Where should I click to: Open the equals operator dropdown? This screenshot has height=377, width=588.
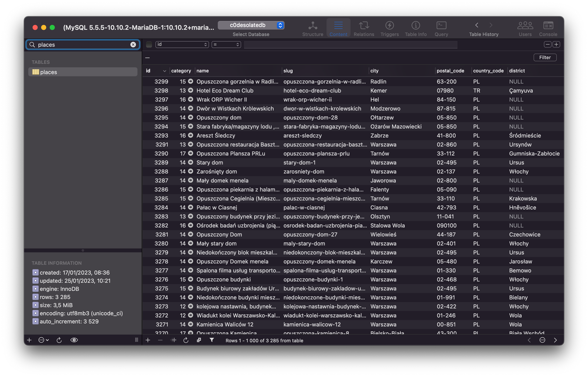click(226, 44)
